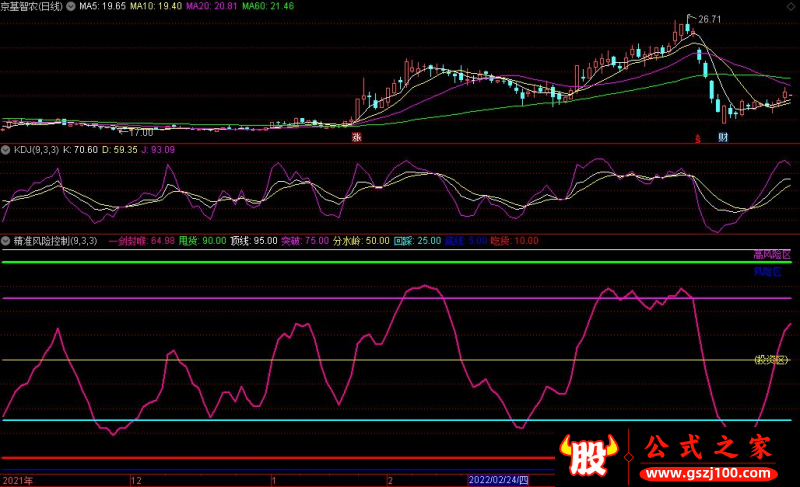Click the red $ marker icon
This screenshot has width=800, height=487.
point(698,138)
